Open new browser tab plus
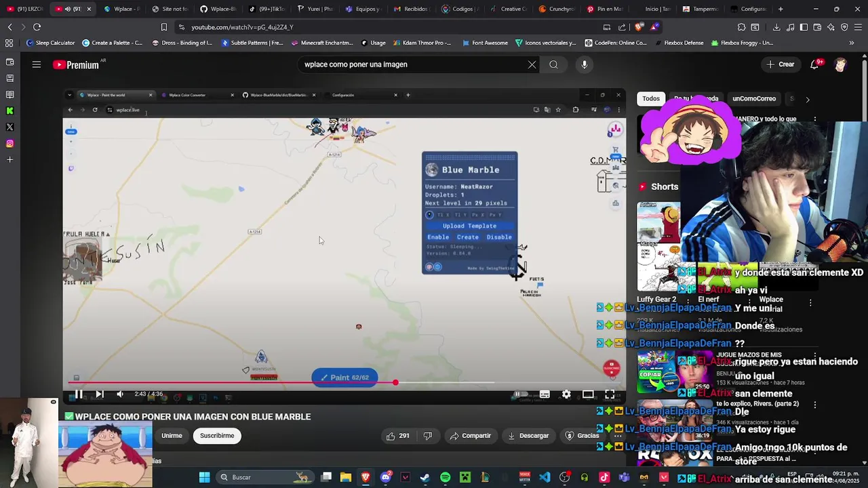 coord(781,9)
